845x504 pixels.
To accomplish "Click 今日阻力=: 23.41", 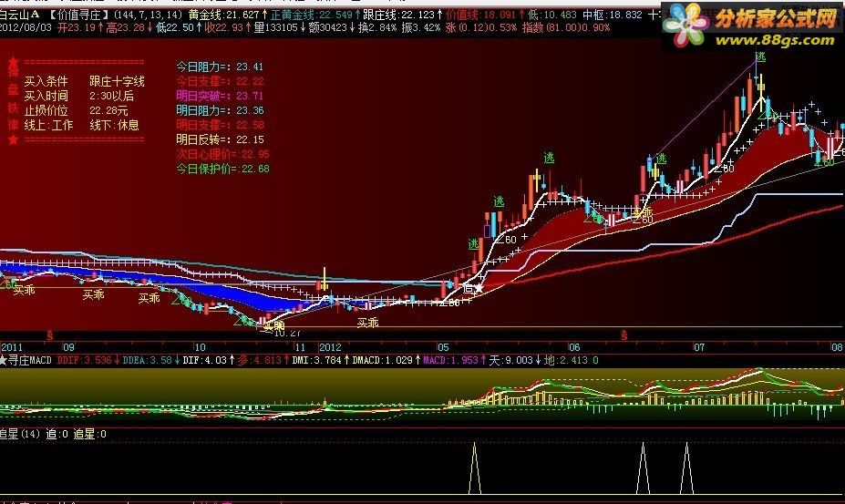I will click(x=220, y=67).
